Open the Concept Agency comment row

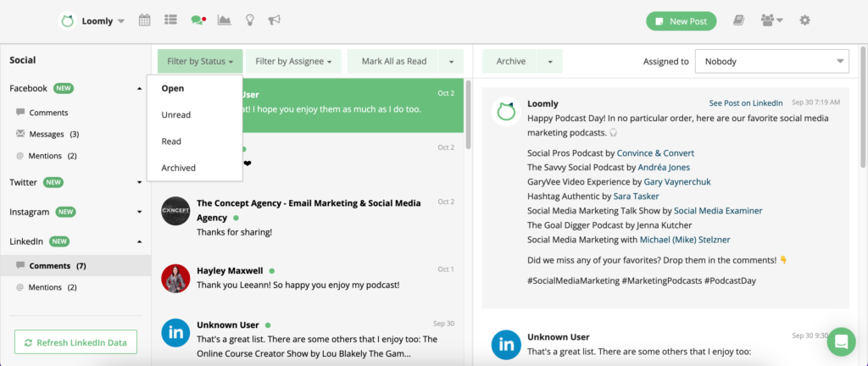[x=309, y=218]
